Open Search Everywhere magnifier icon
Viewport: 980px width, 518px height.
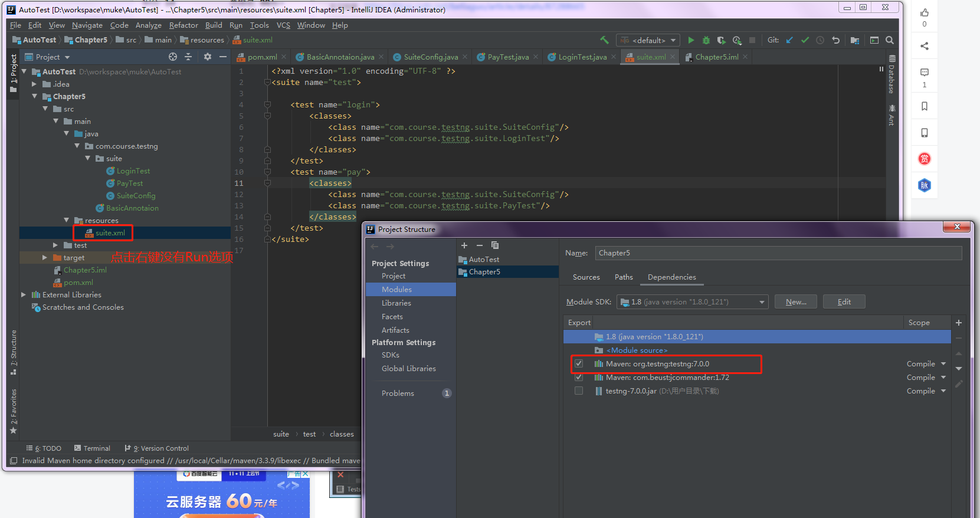point(890,40)
